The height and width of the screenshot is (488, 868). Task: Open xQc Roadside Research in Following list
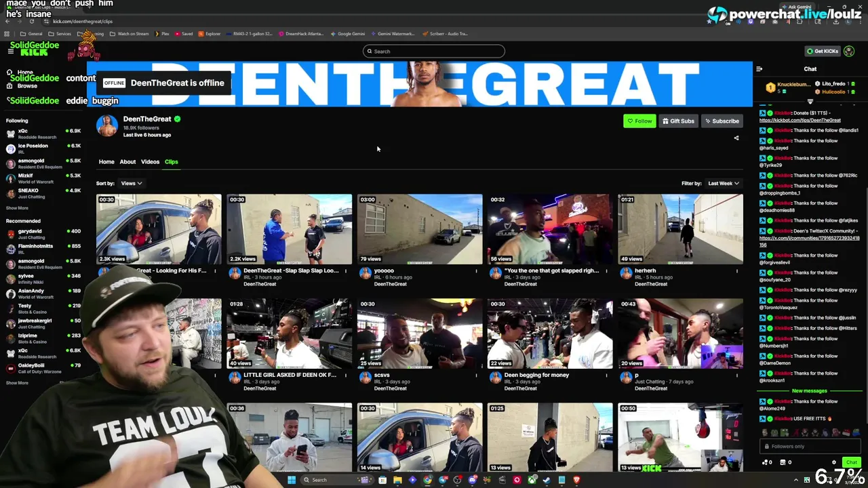click(x=42, y=134)
